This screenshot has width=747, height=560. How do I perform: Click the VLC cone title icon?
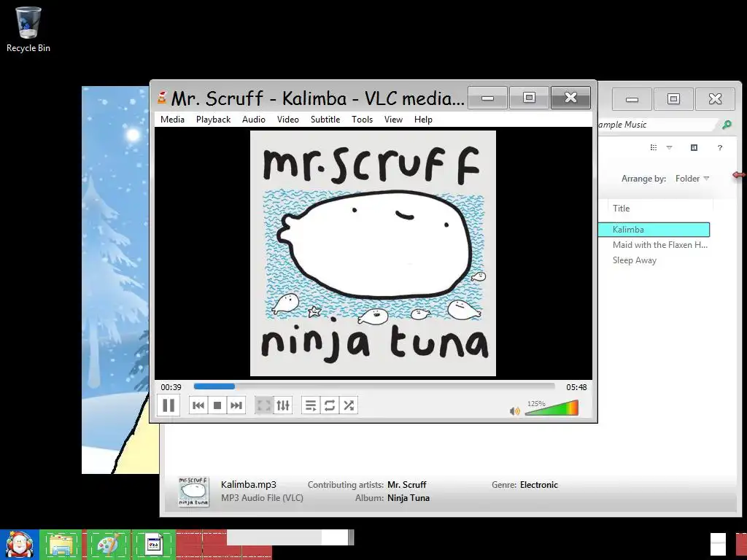162,98
